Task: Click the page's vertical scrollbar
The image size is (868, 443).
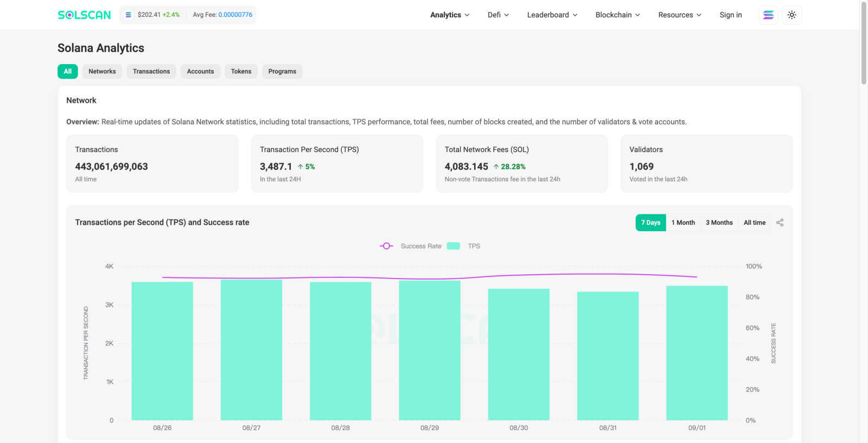Action: point(864,43)
